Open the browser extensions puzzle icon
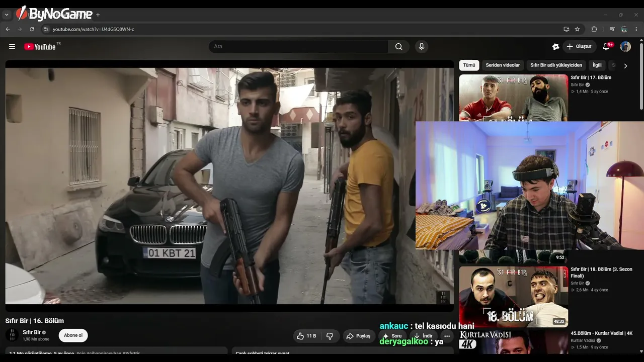 pos(594,29)
